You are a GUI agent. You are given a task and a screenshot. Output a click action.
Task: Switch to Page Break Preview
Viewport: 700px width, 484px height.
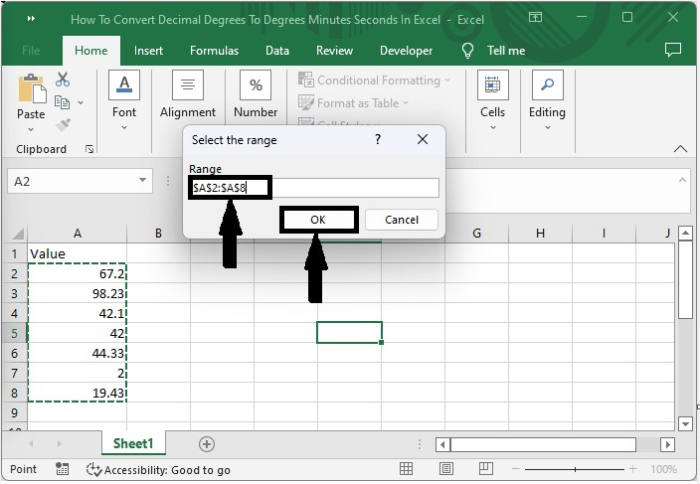486,469
